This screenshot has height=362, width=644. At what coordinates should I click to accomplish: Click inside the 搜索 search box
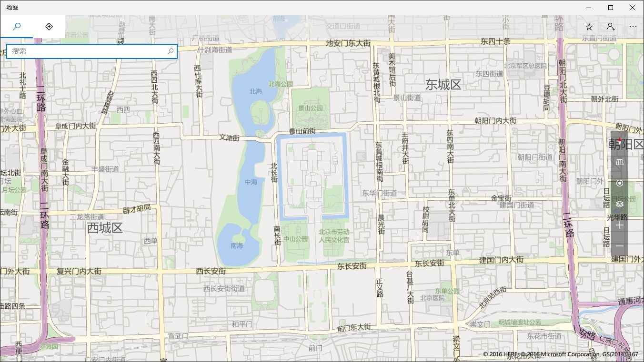pos(87,51)
